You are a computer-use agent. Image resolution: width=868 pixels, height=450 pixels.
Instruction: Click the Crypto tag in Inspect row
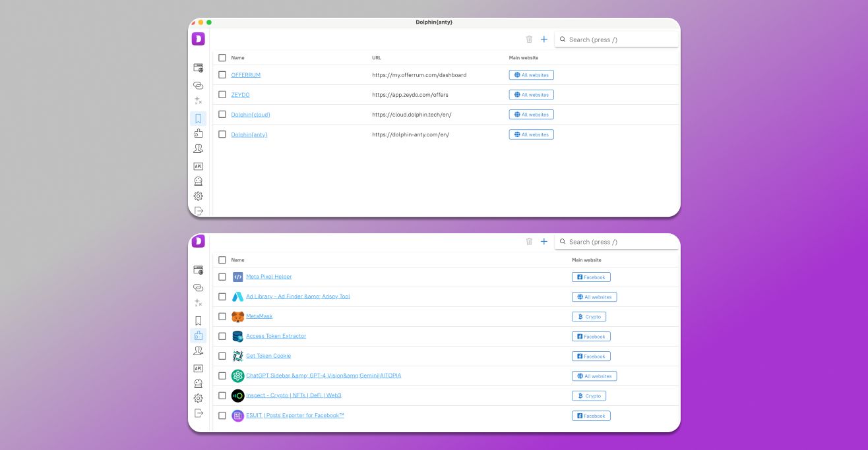point(589,396)
